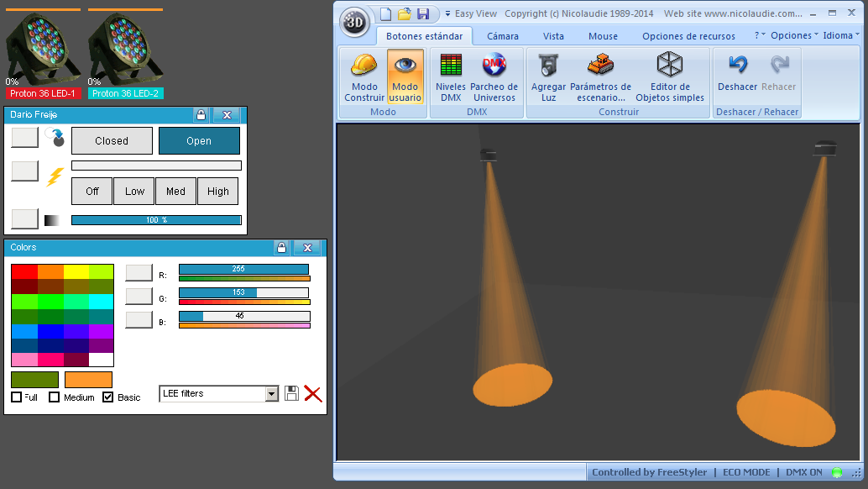868x489 pixels.
Task: Enable the Medium palette checkbox
Action: tap(55, 397)
